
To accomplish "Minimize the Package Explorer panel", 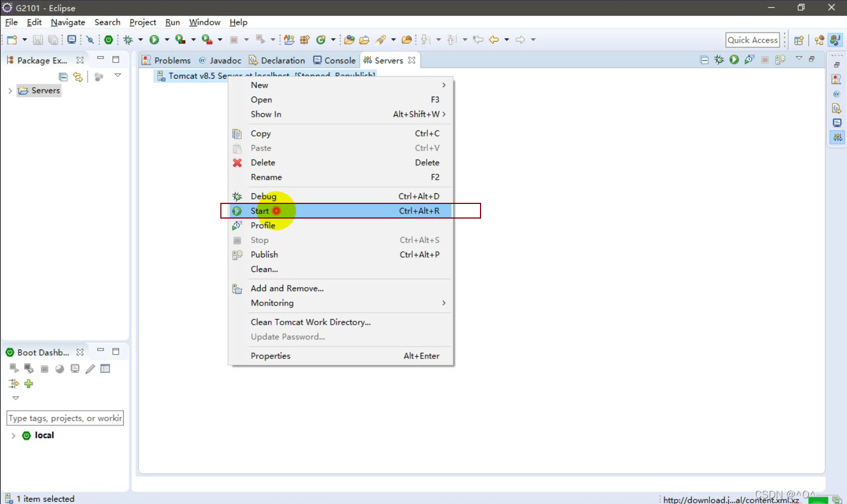I will [x=101, y=58].
